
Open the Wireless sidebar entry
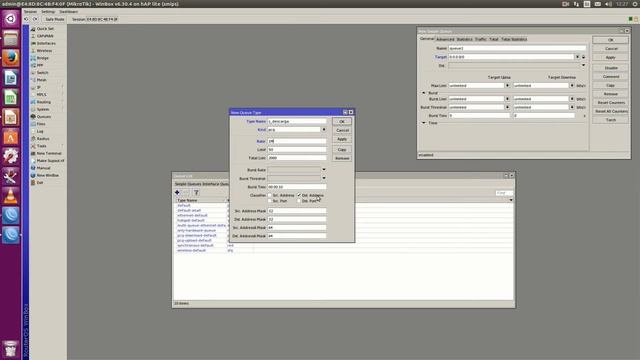(44, 51)
